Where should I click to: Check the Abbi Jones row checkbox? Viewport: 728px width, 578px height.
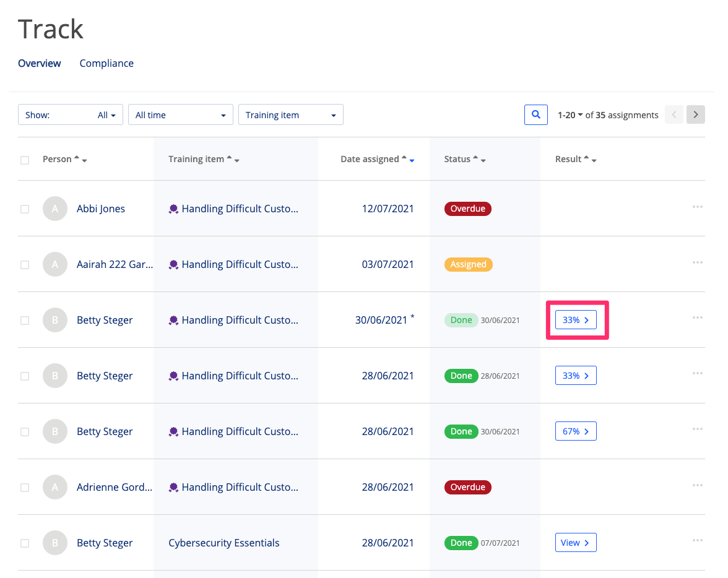(x=25, y=209)
